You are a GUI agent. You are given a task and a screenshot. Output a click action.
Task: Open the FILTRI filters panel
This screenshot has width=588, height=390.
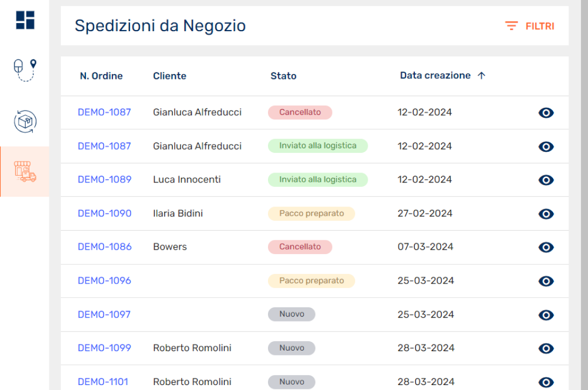pos(539,26)
